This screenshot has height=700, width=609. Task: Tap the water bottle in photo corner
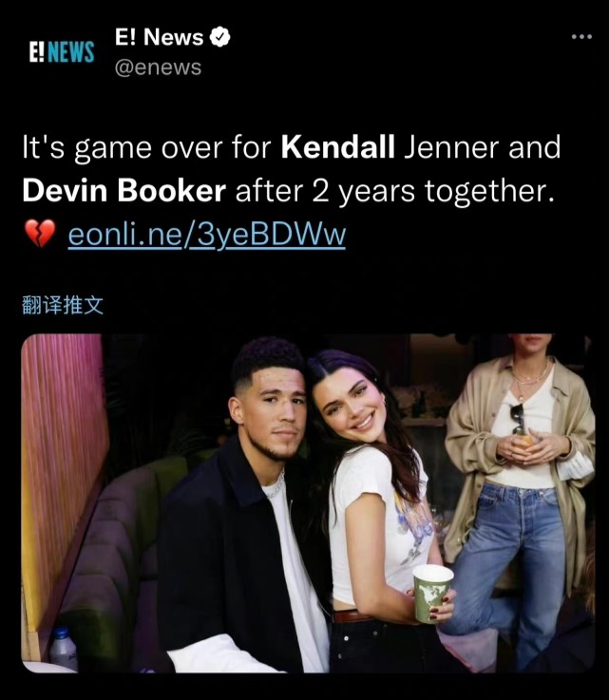pyautogui.click(x=63, y=648)
